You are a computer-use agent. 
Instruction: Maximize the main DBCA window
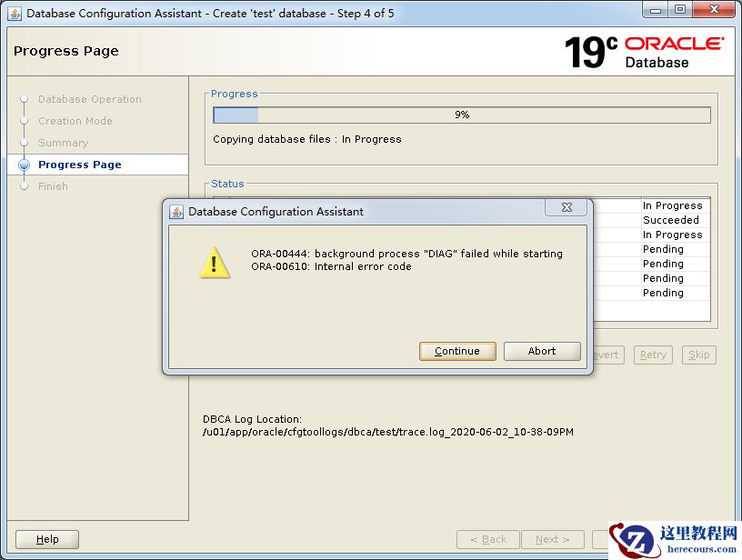coord(680,10)
